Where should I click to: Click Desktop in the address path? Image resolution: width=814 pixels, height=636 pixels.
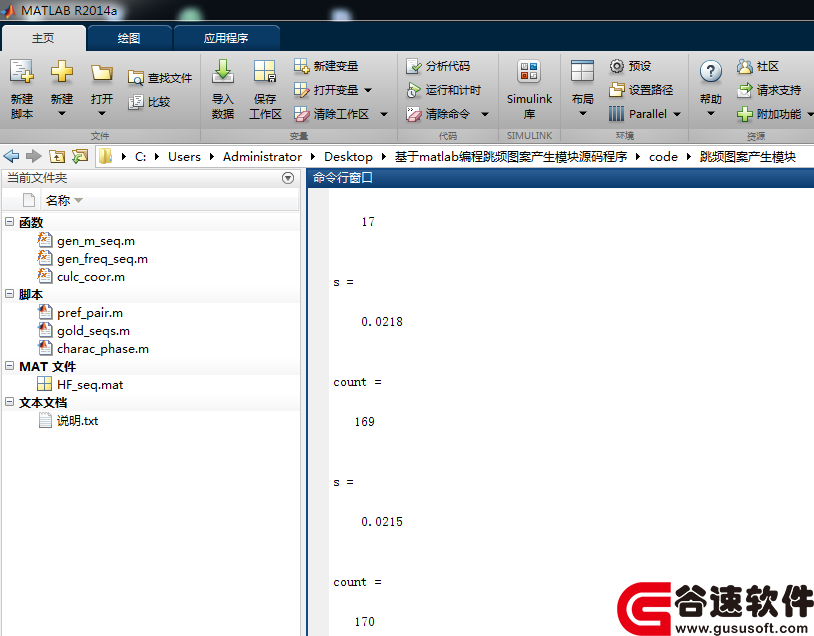pyautogui.click(x=348, y=157)
